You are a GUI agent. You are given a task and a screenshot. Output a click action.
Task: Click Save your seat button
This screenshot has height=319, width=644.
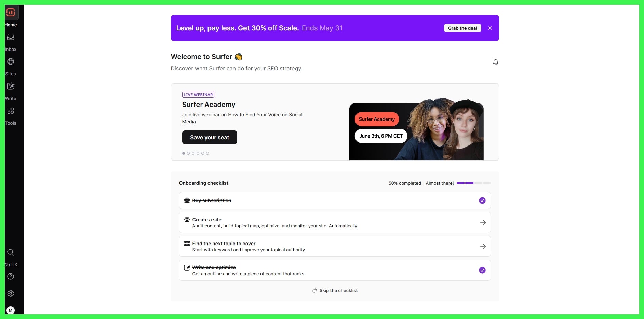tap(210, 137)
